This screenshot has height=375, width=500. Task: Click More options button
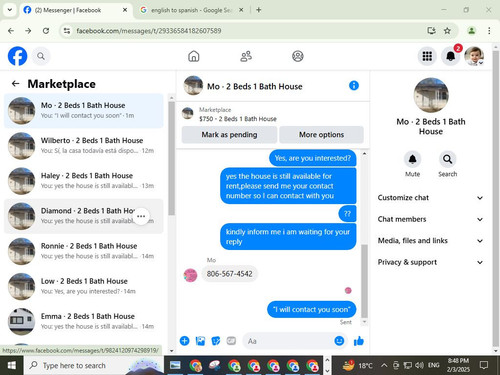pyautogui.click(x=321, y=135)
